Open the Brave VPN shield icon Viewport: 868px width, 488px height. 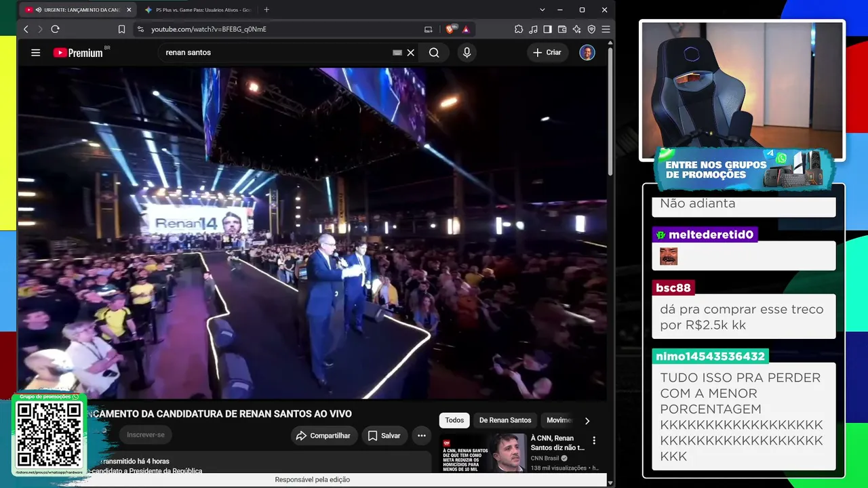point(591,29)
